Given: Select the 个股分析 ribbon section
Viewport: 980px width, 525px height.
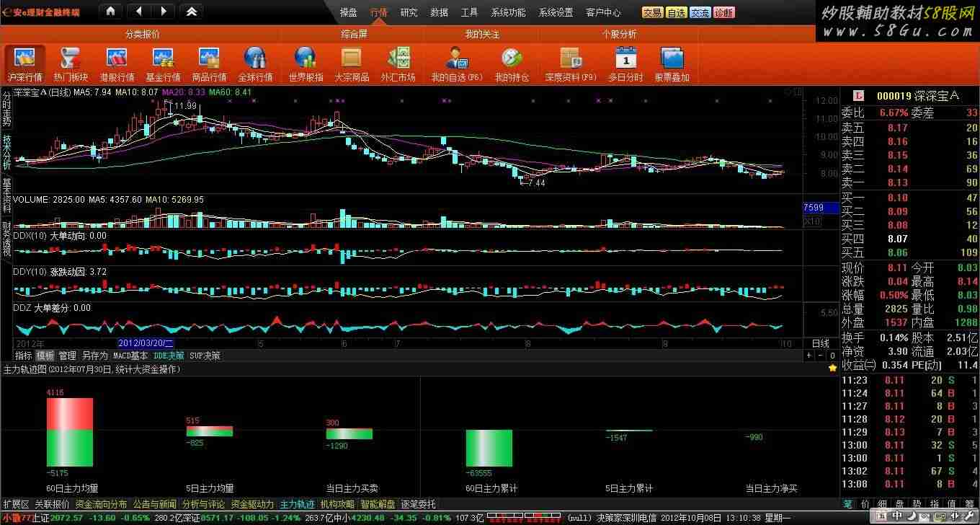Looking at the screenshot, I should click(619, 34).
